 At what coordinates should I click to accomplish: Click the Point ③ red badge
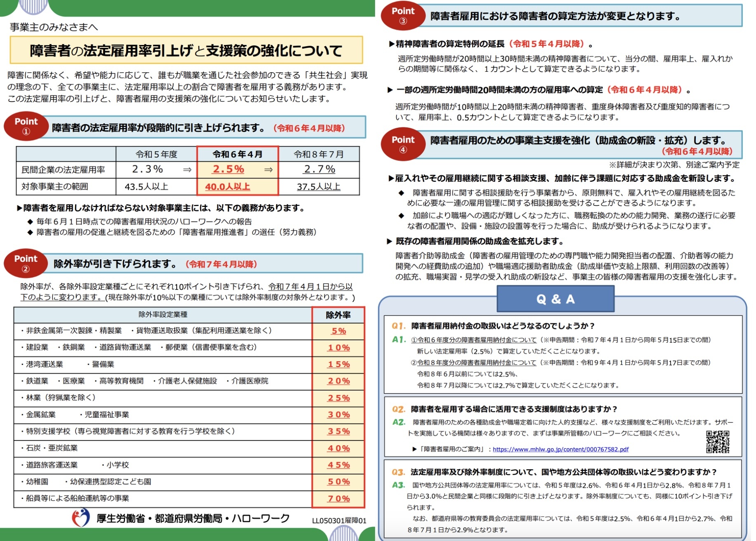point(403,16)
